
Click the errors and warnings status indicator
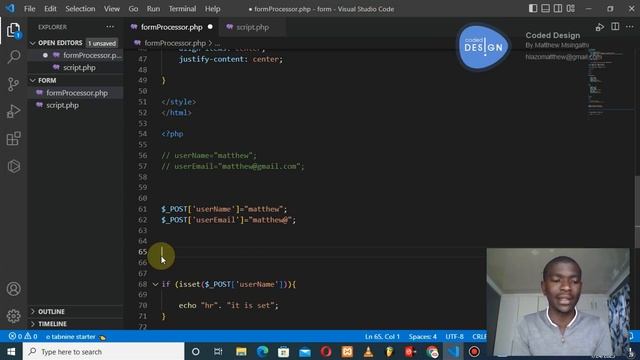pos(23,336)
